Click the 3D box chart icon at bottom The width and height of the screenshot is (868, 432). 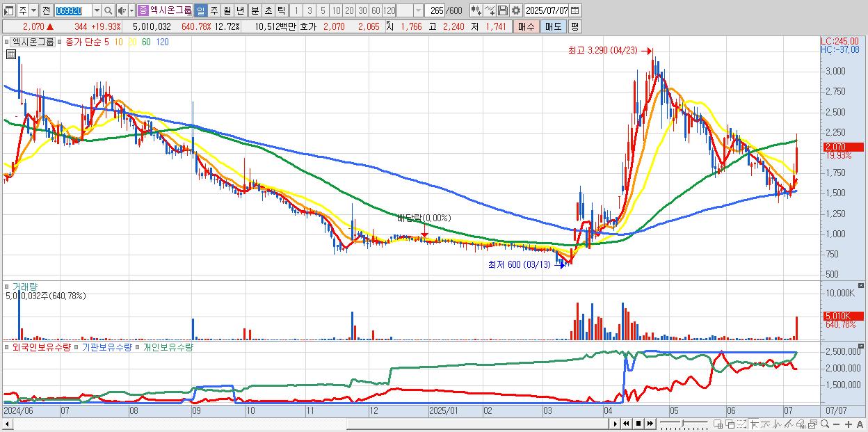pos(801,424)
